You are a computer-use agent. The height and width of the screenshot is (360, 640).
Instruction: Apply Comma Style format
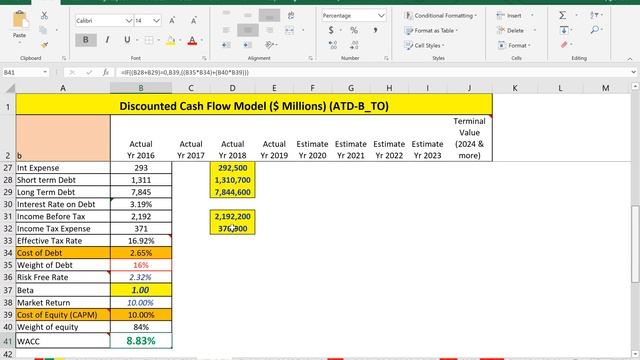(375, 30)
